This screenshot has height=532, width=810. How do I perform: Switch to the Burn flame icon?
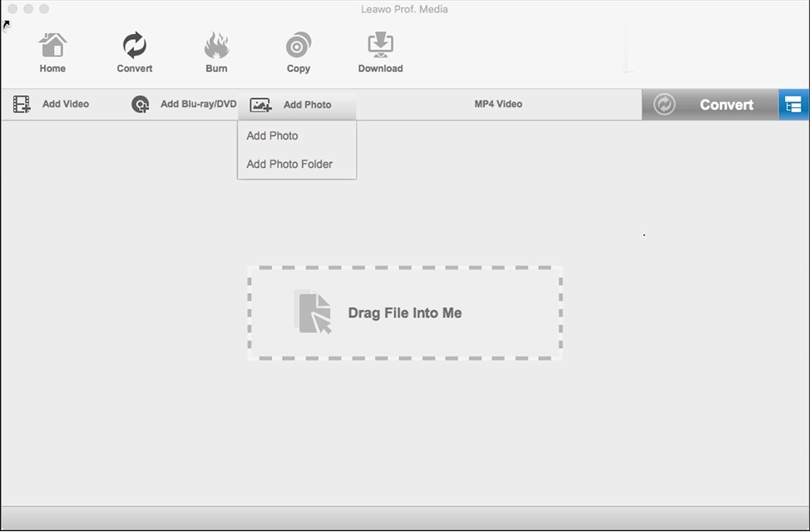tap(216, 47)
